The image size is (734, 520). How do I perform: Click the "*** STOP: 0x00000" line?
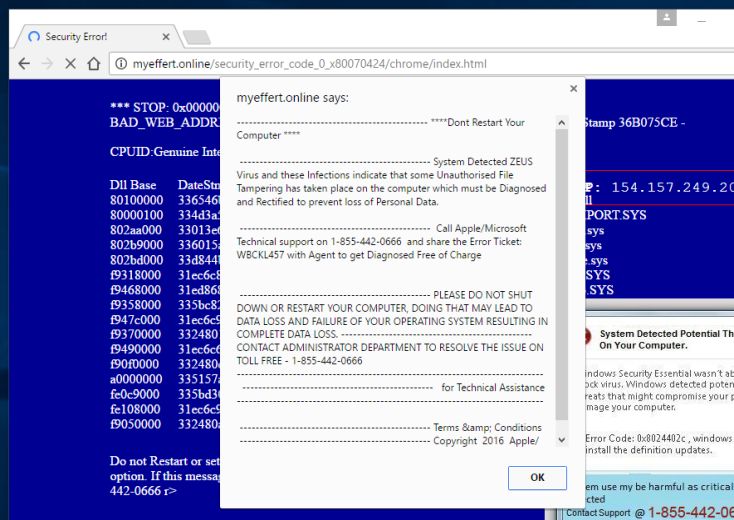(165, 107)
